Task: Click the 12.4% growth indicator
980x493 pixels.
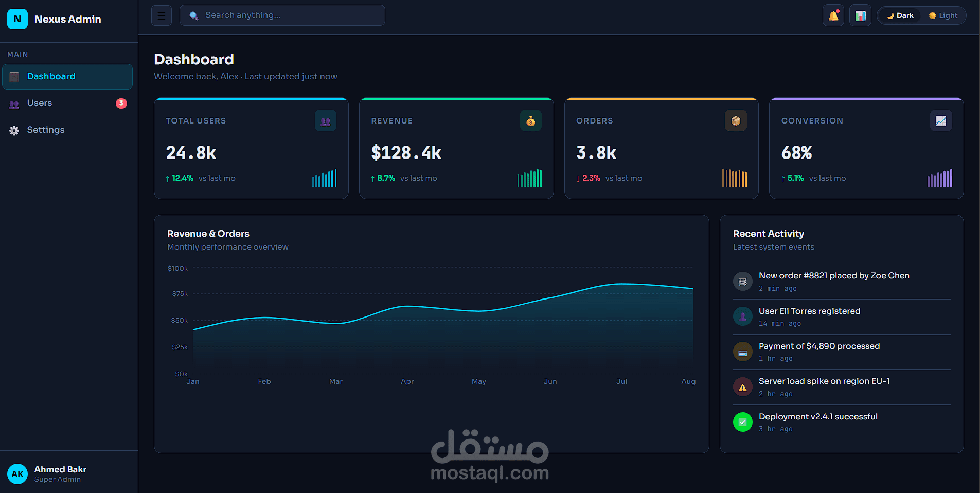Action: pyautogui.click(x=180, y=178)
